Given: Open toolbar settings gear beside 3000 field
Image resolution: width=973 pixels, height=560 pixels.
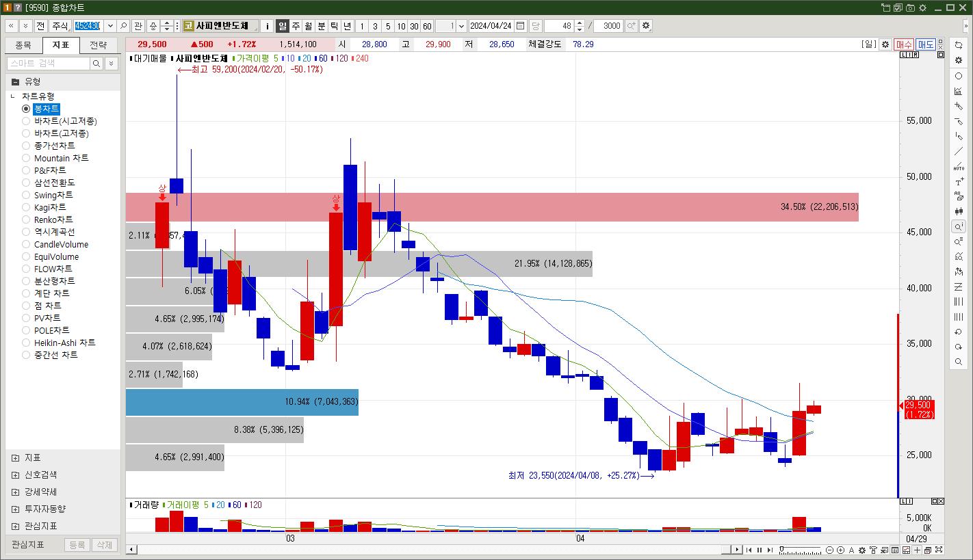Looking at the screenshot, I should (x=646, y=26).
